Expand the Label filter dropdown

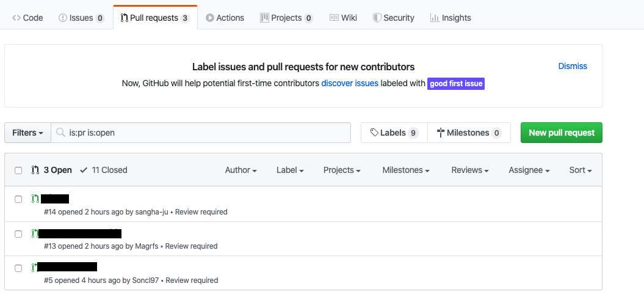click(x=290, y=170)
